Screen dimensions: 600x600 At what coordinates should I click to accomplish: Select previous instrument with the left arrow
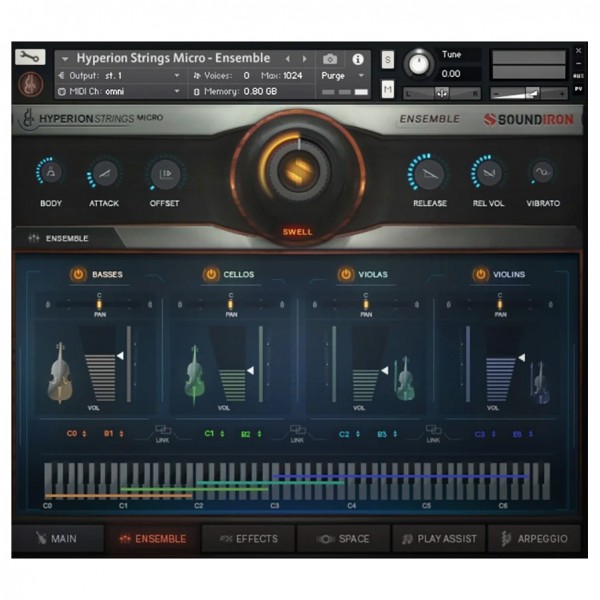click(x=287, y=59)
